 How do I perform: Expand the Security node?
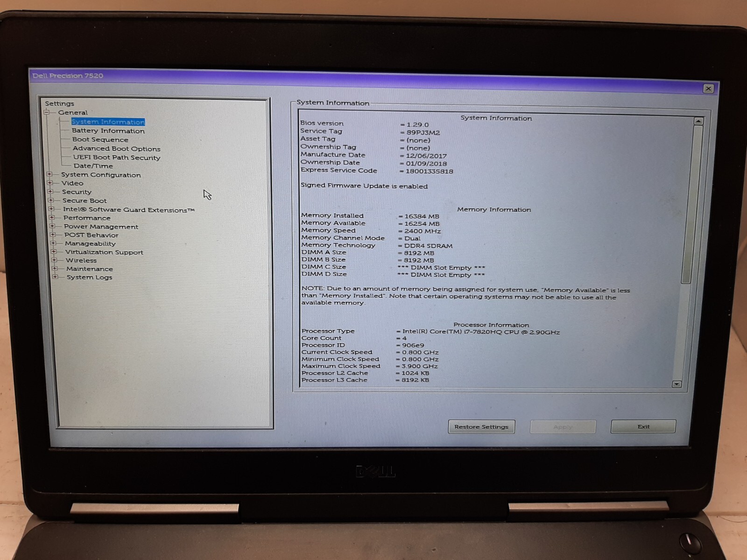(x=50, y=191)
